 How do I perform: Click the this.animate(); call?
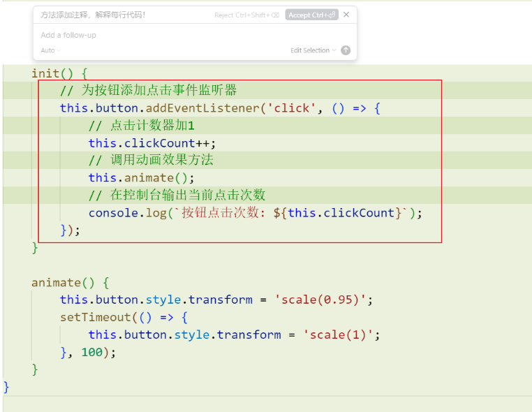click(141, 178)
